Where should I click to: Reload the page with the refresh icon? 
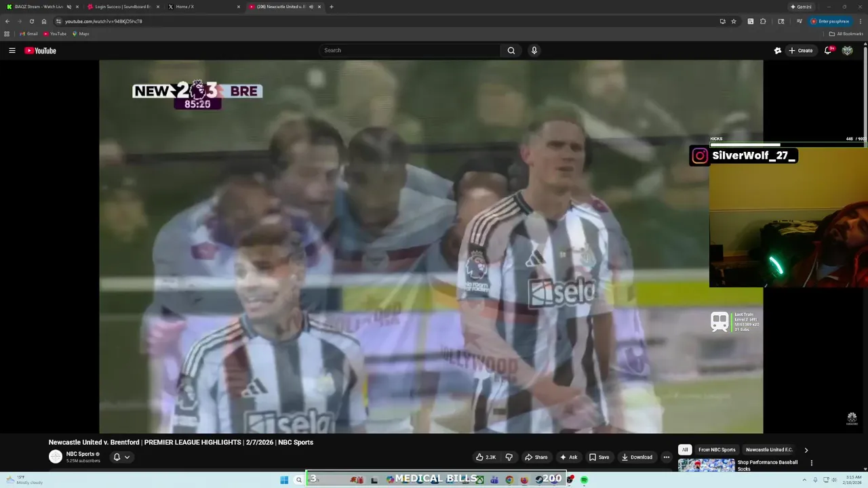tap(31, 21)
